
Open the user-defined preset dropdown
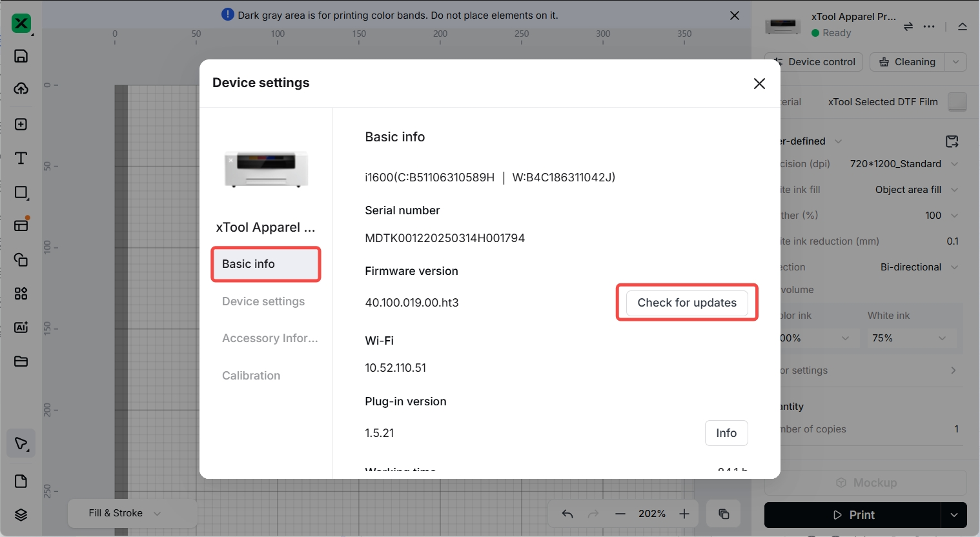pos(838,141)
